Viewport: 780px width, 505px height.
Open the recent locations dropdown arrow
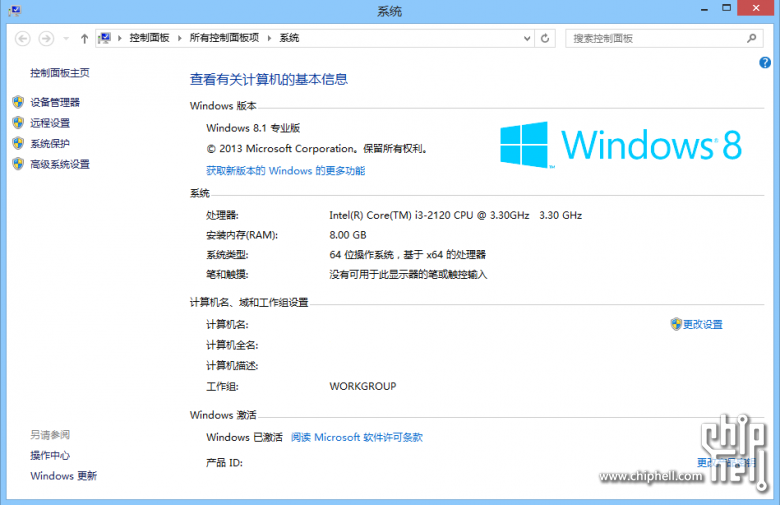click(66, 38)
